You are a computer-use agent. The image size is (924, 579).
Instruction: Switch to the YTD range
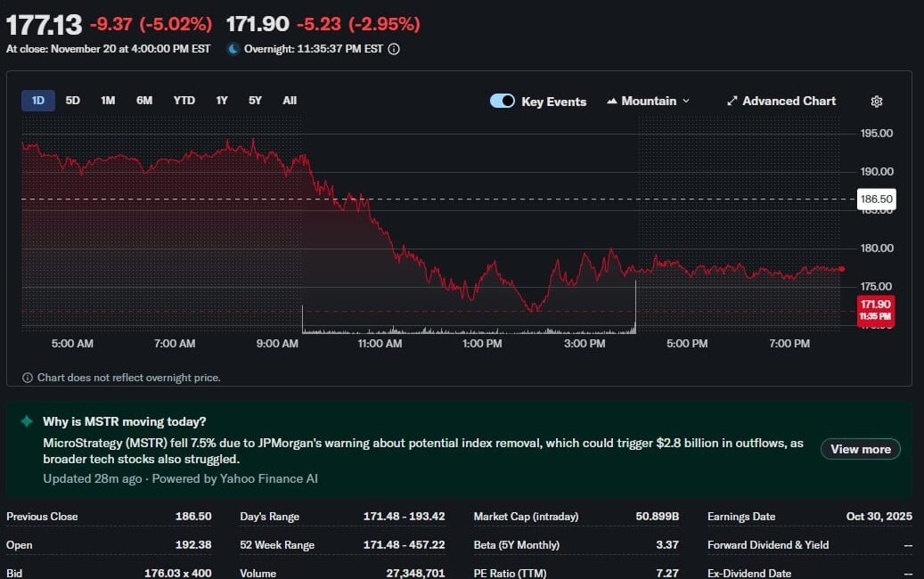tap(184, 101)
